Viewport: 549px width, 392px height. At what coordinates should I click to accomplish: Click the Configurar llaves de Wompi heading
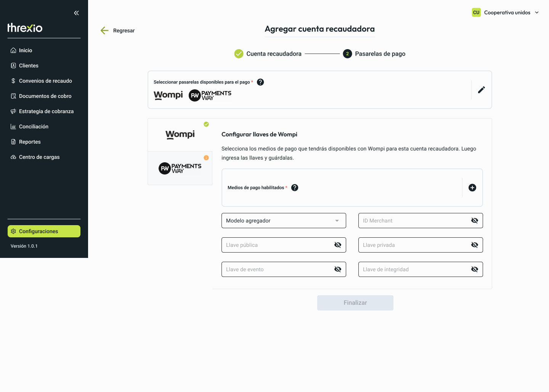point(259,134)
